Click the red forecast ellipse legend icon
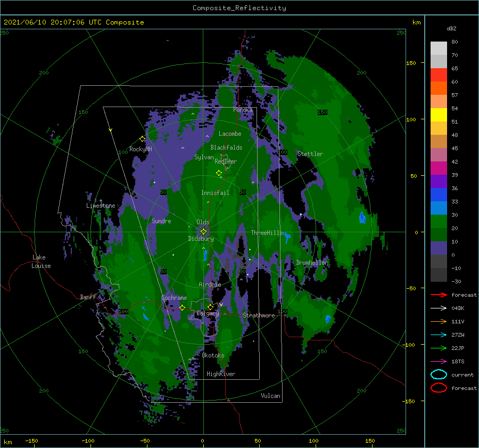This screenshot has width=479, height=448. 439,388
